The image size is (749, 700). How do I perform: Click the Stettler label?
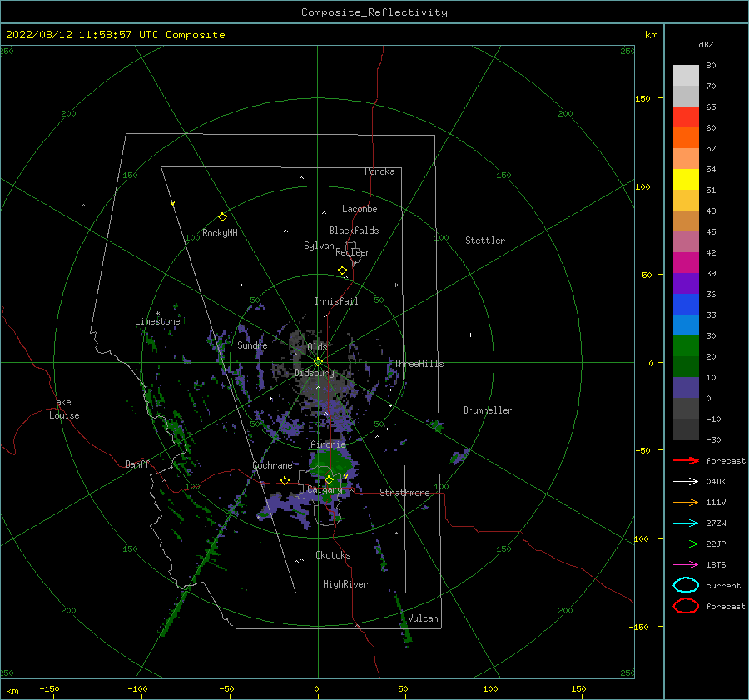(485, 241)
